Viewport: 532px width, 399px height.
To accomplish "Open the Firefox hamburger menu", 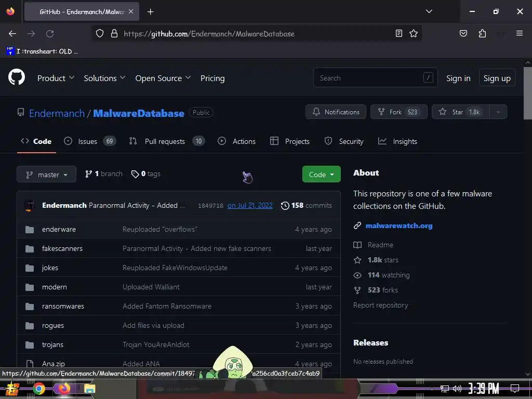I will point(520,33).
